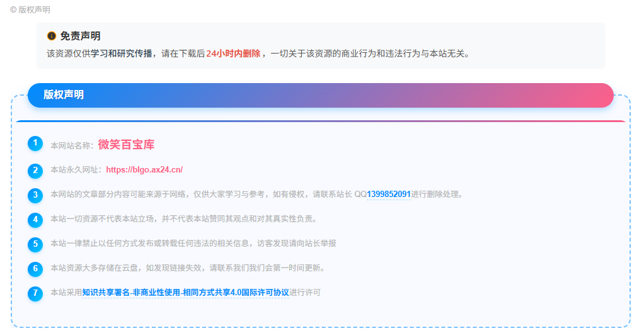Click the info icon beside 免责声明
Screen dimensions: 644x333
(51, 36)
